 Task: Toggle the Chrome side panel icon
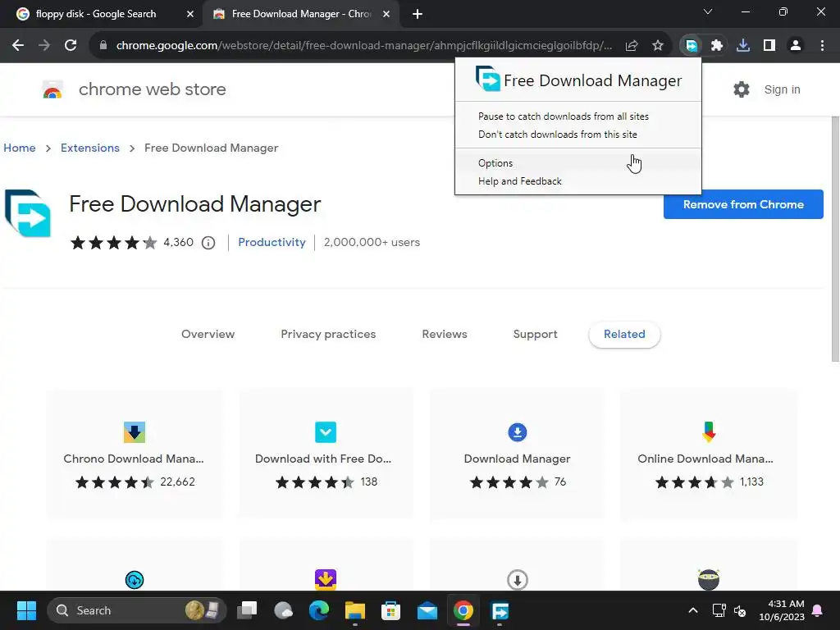click(769, 46)
